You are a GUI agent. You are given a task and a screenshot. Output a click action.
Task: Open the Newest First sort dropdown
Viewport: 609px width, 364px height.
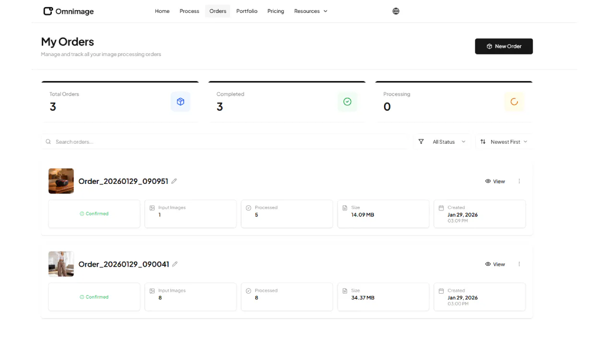click(x=504, y=142)
